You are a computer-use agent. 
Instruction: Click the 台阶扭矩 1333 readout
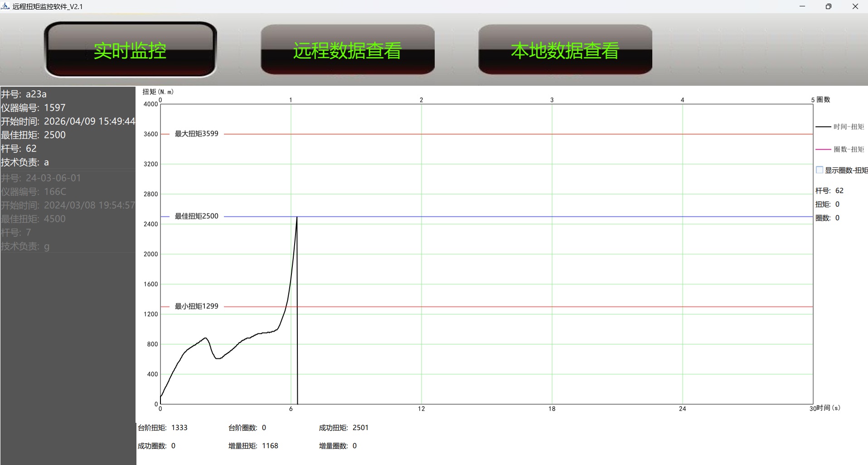pyautogui.click(x=163, y=428)
